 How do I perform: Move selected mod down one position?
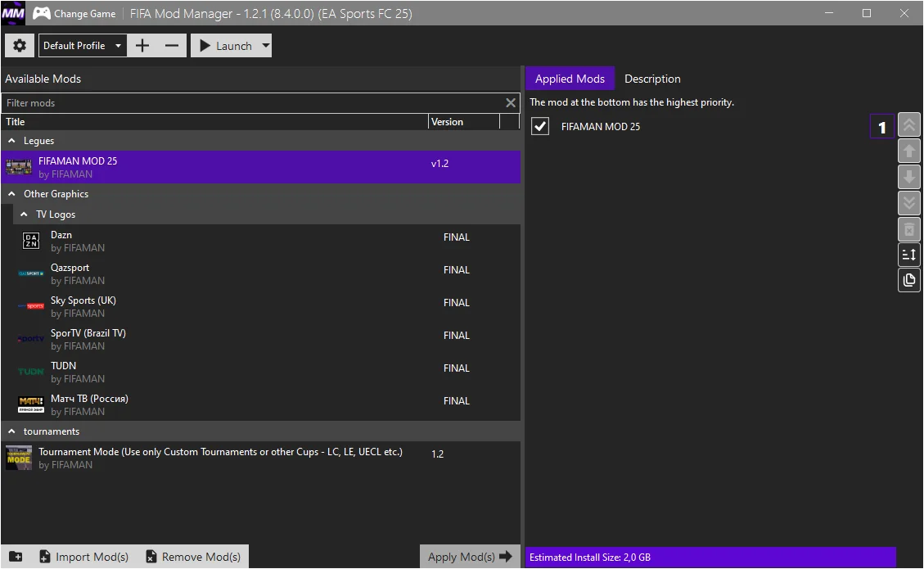pyautogui.click(x=908, y=177)
